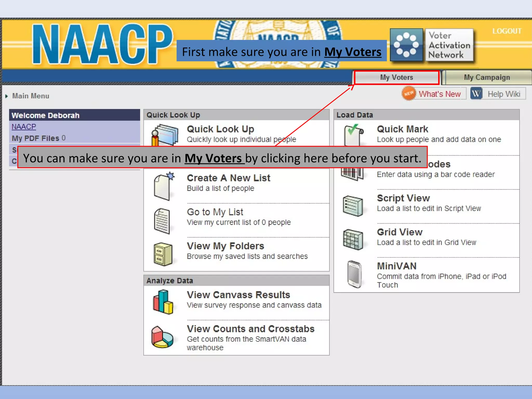Open the NAACP link under Welcome Deborah
Image resolution: width=532 pixels, height=399 pixels.
point(24,127)
